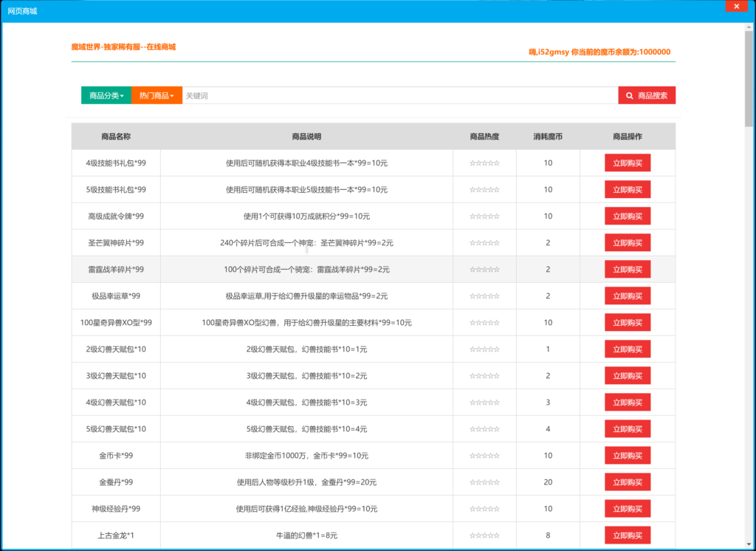Viewport: 756px width, 551px height.
Task: Click the star rating for 4级幻兽天赋包*10
Action: pyautogui.click(x=484, y=402)
